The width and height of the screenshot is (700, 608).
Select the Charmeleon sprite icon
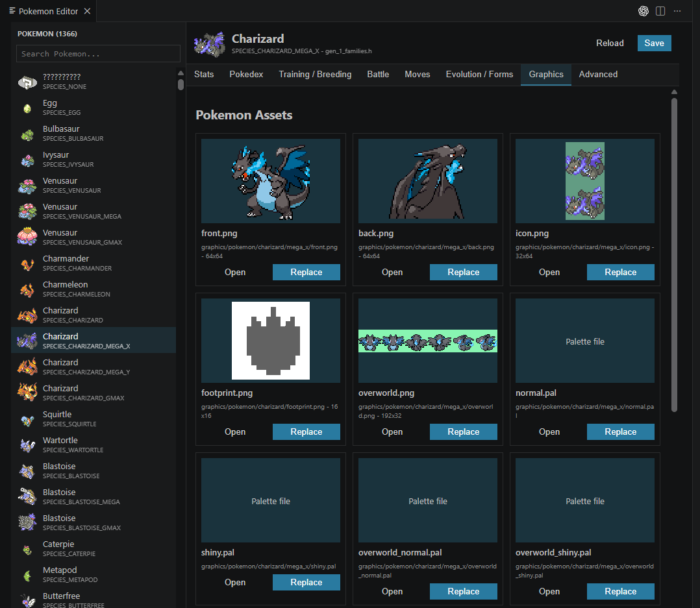27,290
